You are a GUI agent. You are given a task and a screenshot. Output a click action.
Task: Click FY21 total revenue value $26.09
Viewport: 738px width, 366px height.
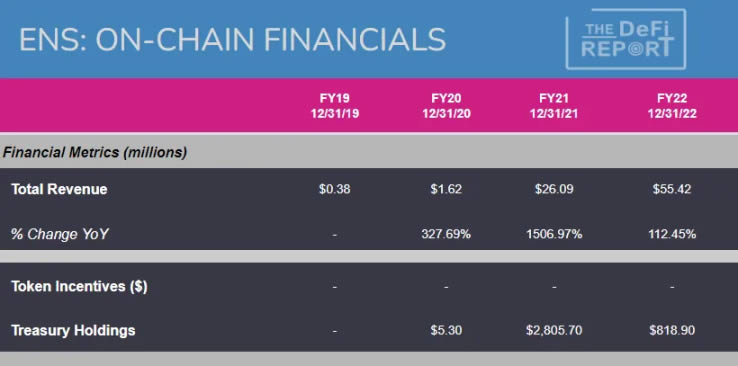point(554,189)
